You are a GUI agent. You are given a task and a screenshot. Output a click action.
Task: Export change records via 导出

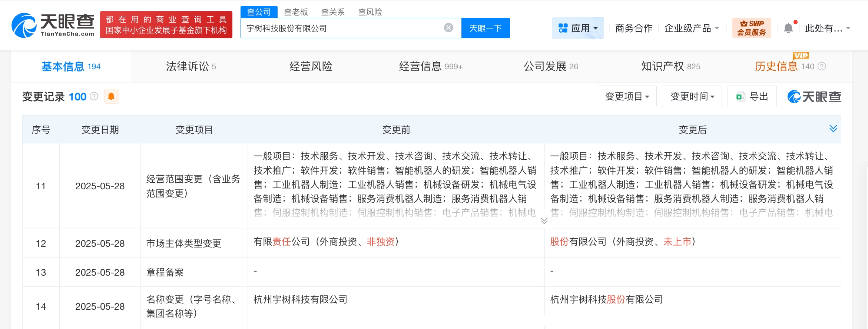click(752, 97)
